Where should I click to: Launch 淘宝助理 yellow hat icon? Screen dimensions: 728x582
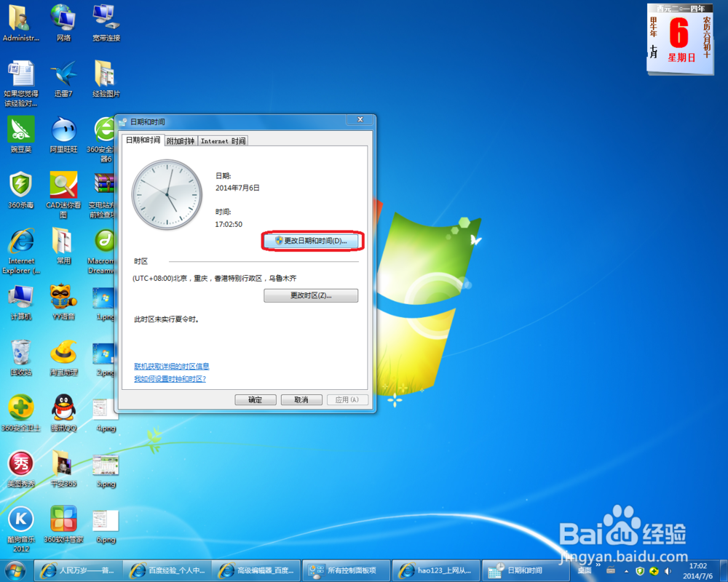point(63,357)
